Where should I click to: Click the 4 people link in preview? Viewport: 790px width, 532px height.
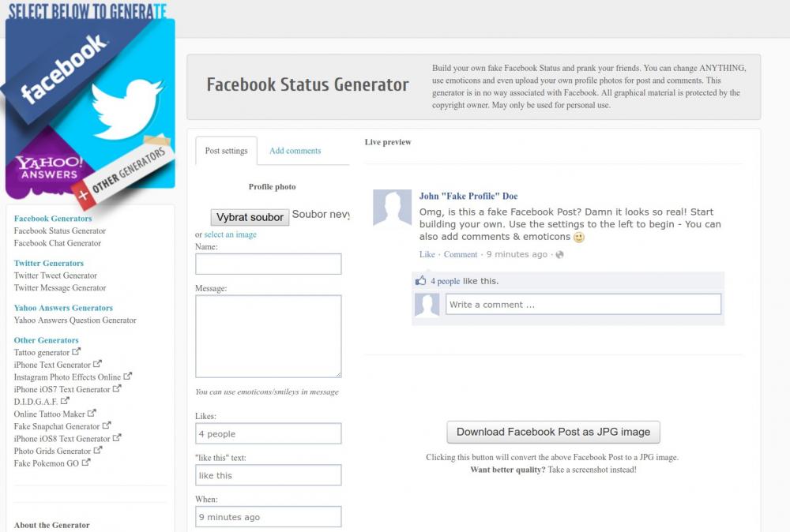pyautogui.click(x=445, y=281)
